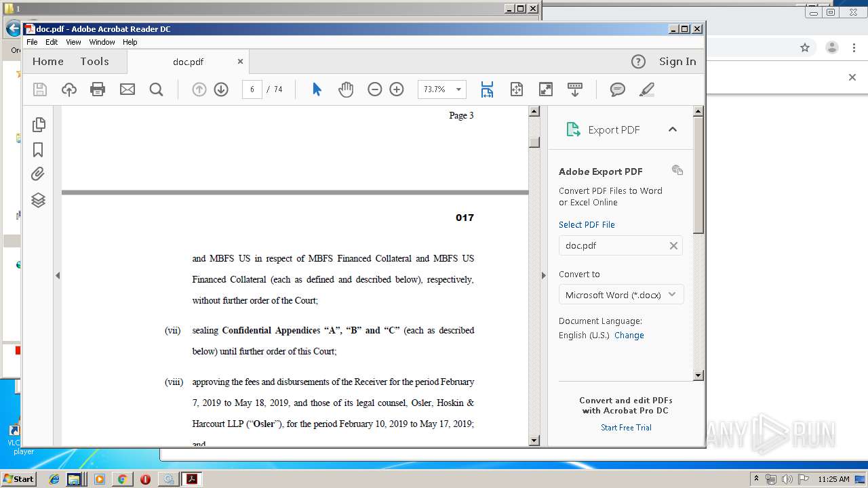Show hidden tray icons arrow
The image size is (868, 488).
[756, 479]
